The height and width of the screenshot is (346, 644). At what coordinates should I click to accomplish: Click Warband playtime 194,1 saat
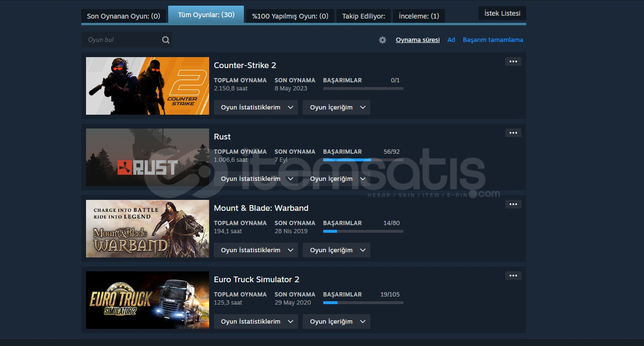228,231
